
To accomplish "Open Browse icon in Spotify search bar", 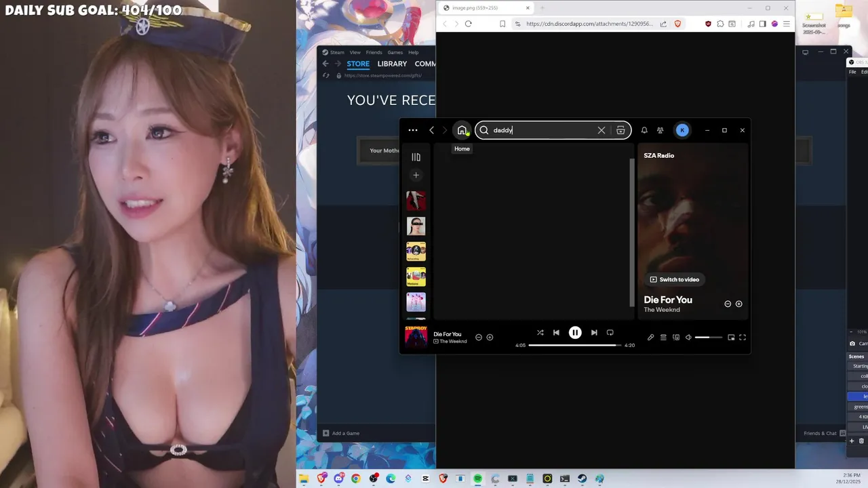I will coord(620,130).
